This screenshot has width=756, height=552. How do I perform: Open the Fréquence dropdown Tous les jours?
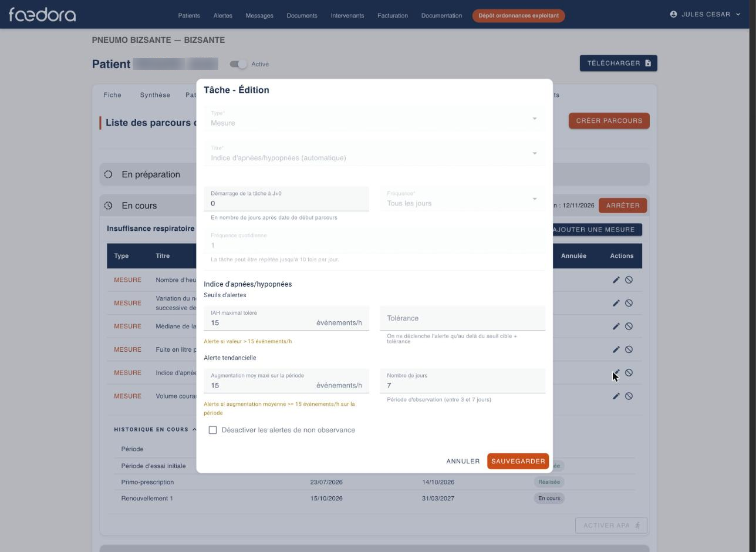click(x=463, y=199)
